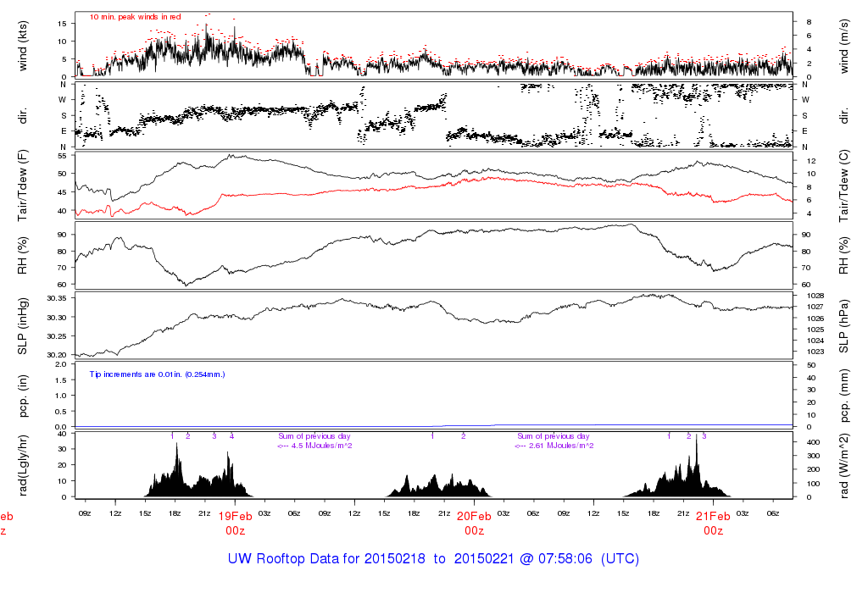This screenshot has width=868, height=593.
Task: Click the 'SLP (inHg)' axis label
Action: click(x=23, y=326)
